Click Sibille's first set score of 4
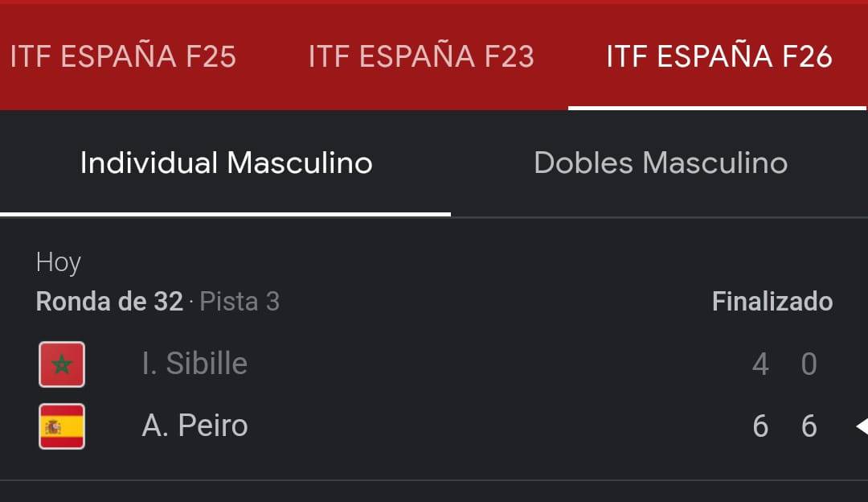868x502 pixels. (x=760, y=364)
